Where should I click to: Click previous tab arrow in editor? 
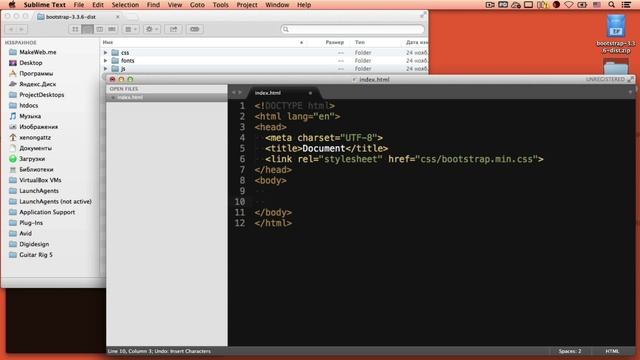(233, 93)
